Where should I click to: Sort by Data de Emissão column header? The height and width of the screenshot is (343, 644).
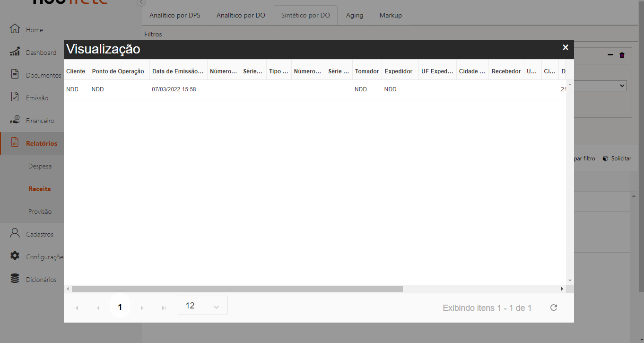[x=178, y=71]
